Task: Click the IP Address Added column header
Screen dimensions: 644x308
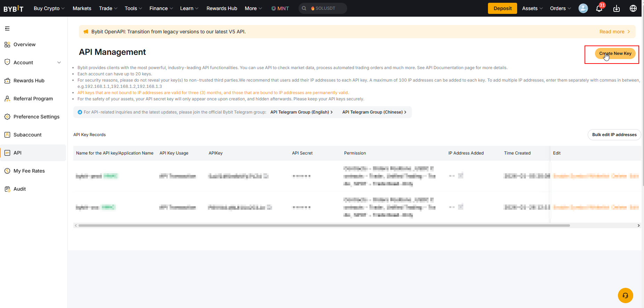Action: 466,153
